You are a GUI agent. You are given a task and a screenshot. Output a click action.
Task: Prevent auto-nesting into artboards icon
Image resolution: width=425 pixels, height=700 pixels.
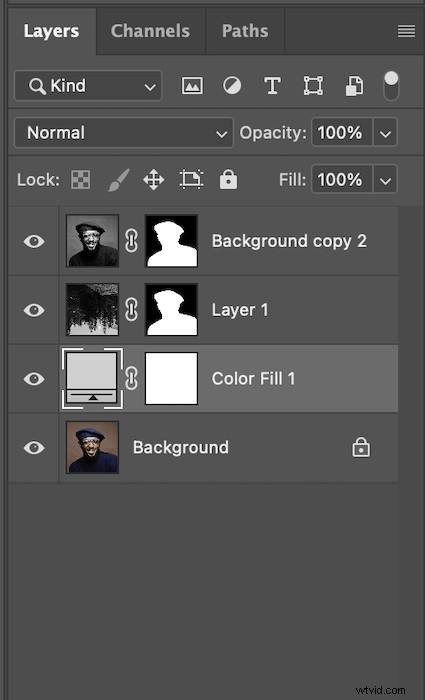[192, 180]
